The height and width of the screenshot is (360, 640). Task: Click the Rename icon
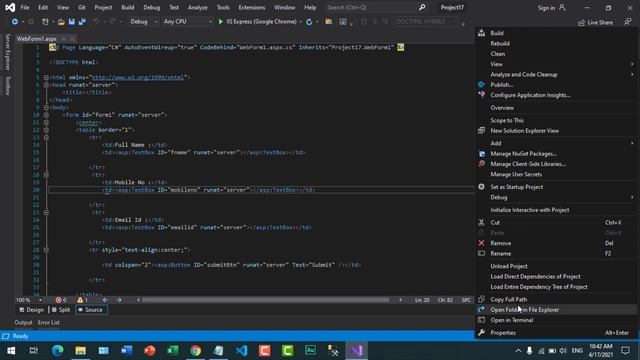click(482, 253)
